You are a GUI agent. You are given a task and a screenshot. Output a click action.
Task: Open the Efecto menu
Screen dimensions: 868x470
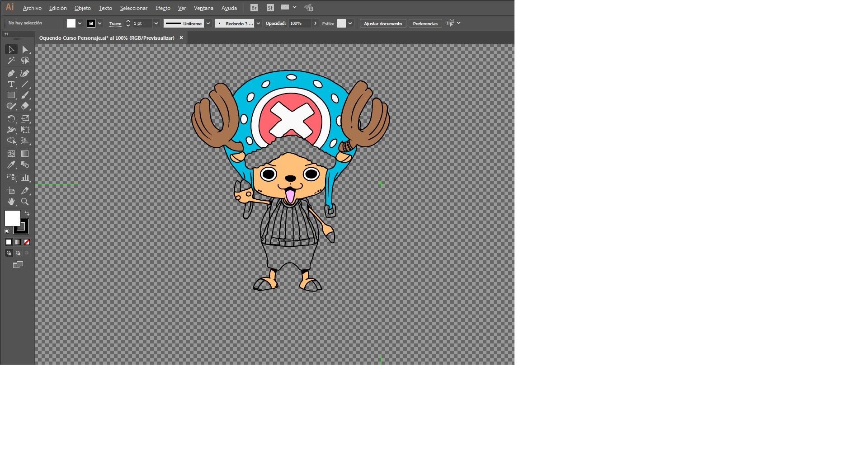163,8
